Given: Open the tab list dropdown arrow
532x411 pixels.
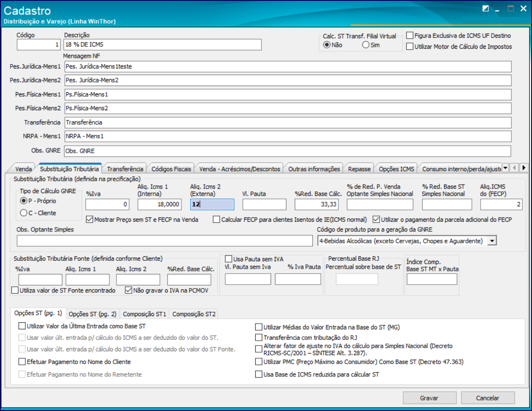Looking at the screenshot, I should pyautogui.click(x=505, y=168).
